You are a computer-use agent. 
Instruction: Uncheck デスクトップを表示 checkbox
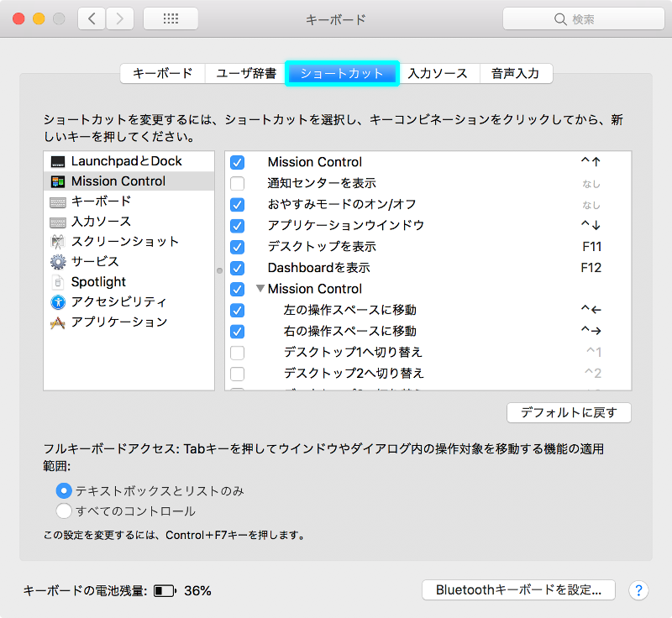point(238,247)
